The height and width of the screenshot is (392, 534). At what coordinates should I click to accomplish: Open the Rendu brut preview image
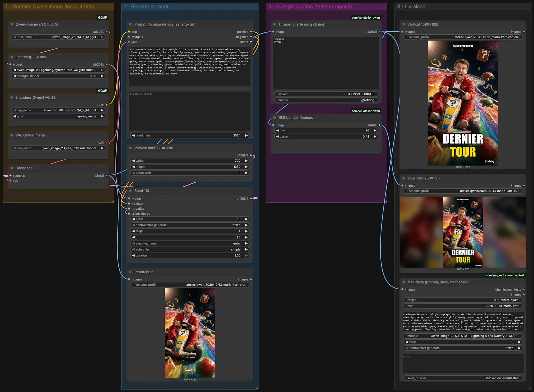click(x=190, y=333)
